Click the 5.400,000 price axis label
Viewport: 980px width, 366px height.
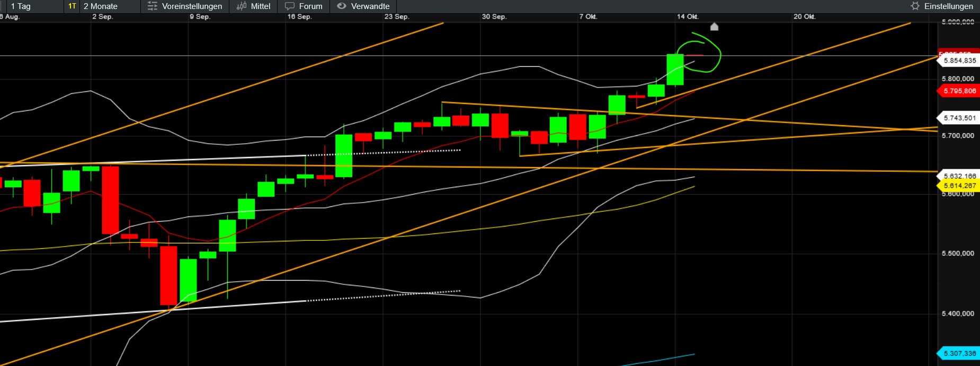[958, 314]
